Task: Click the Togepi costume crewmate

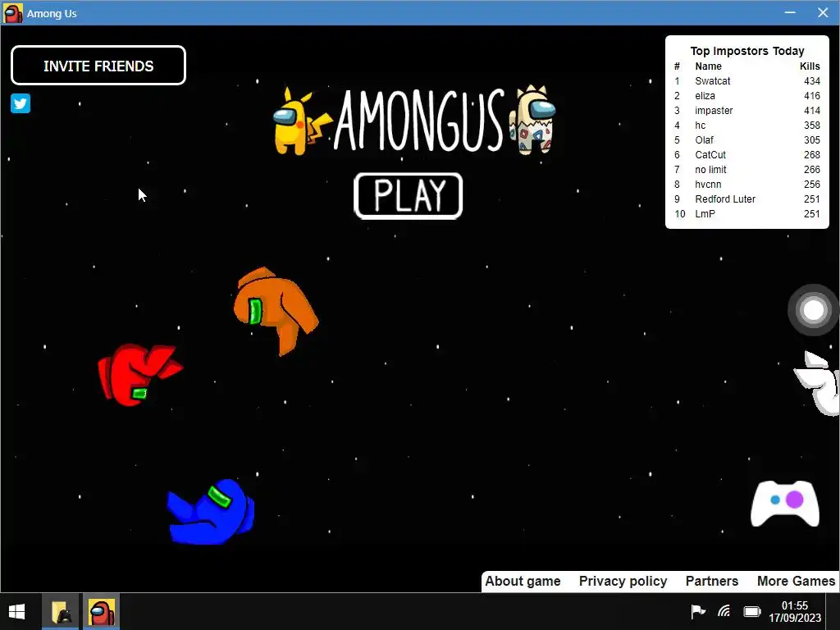Action: pos(532,120)
